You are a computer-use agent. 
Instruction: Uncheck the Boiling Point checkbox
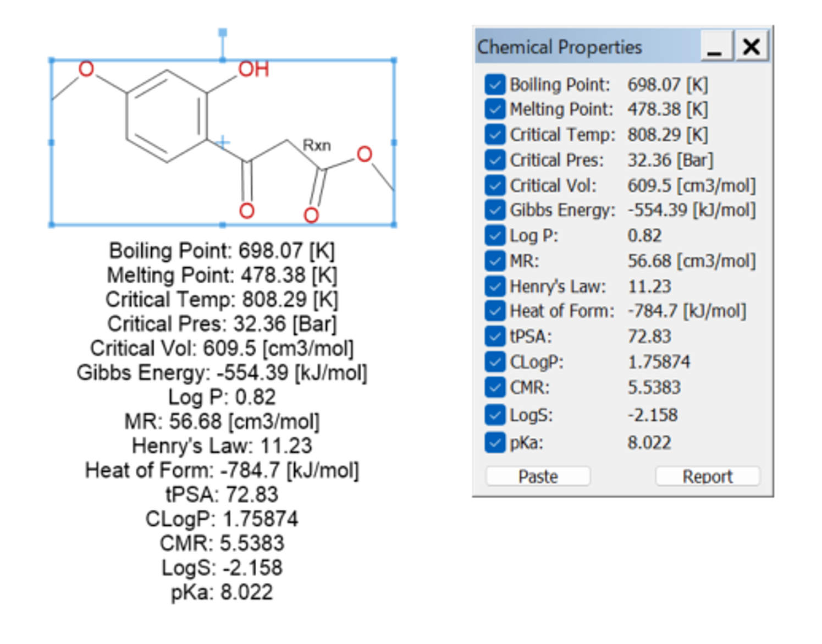pyautogui.click(x=495, y=85)
